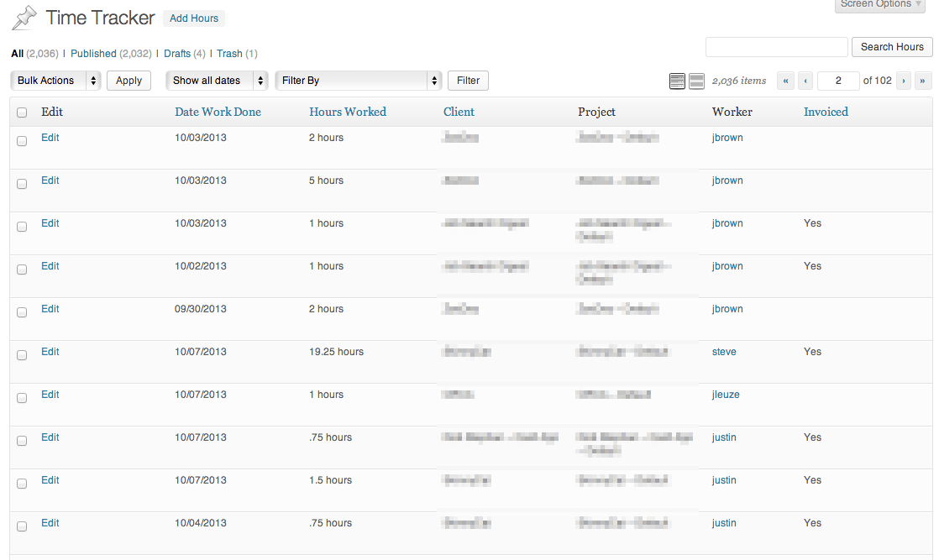The image size is (939, 560).
Task: Go to next page arrow
Action: (x=904, y=81)
